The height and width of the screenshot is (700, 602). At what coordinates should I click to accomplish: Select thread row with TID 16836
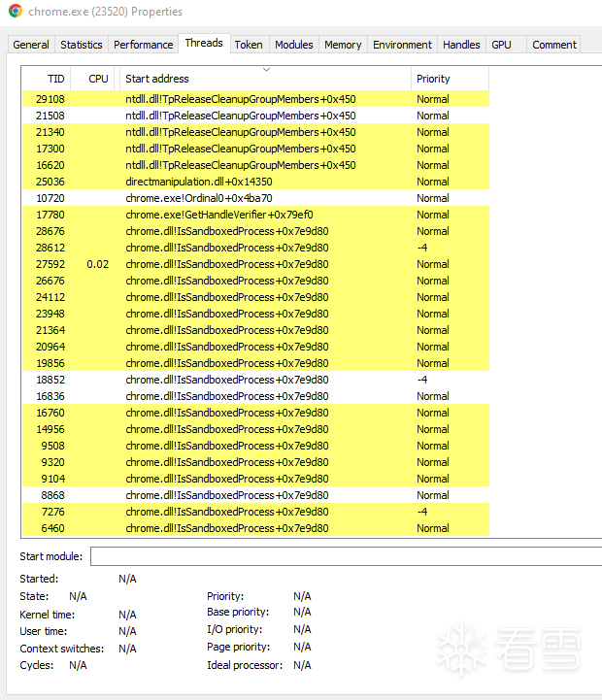(x=256, y=396)
